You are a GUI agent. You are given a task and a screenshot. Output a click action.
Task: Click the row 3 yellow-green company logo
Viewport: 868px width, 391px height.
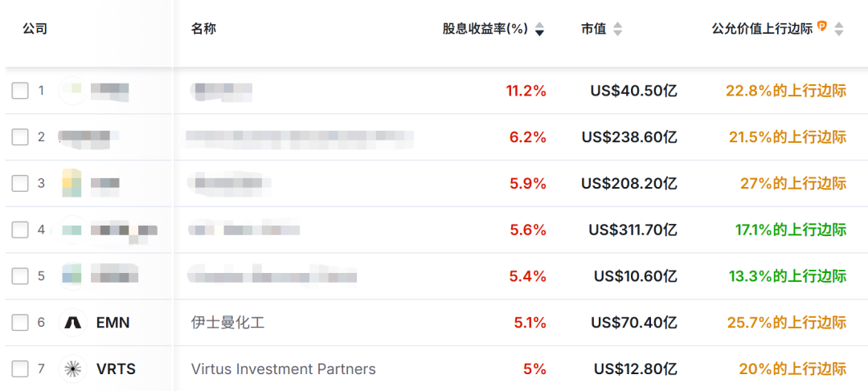pyautogui.click(x=72, y=183)
